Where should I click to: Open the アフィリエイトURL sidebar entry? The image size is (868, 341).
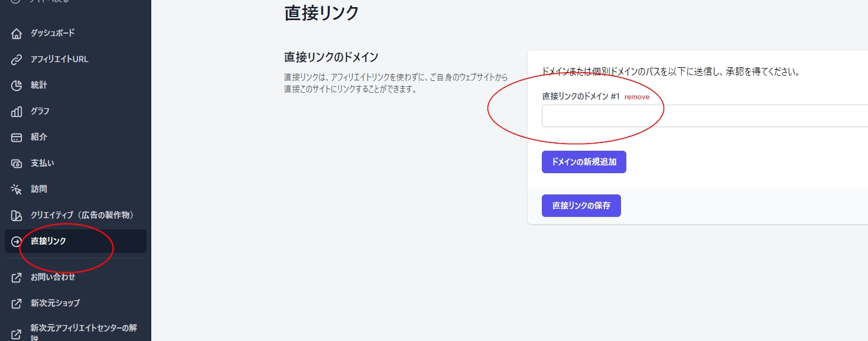[x=59, y=59]
